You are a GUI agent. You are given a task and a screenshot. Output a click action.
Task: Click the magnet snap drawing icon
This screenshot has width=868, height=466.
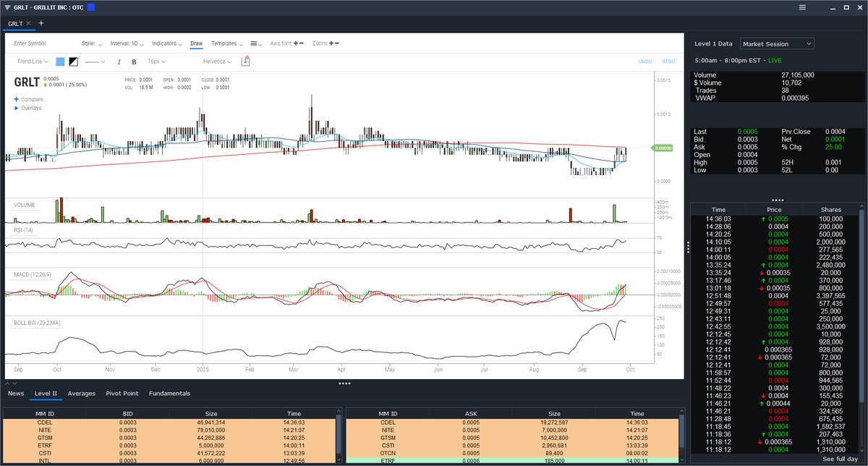click(x=245, y=61)
